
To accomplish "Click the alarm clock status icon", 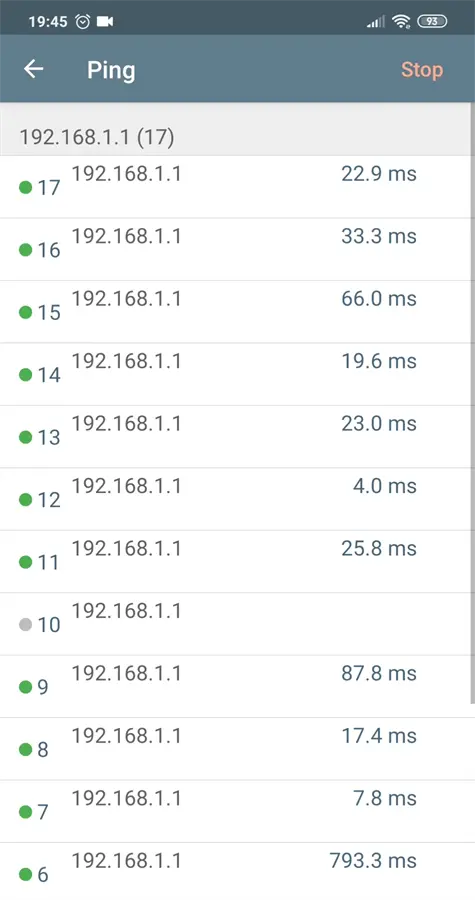I will pos(83,22).
